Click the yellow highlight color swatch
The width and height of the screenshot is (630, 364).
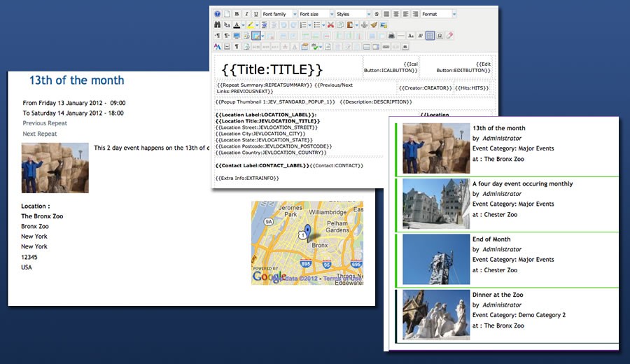(251, 24)
